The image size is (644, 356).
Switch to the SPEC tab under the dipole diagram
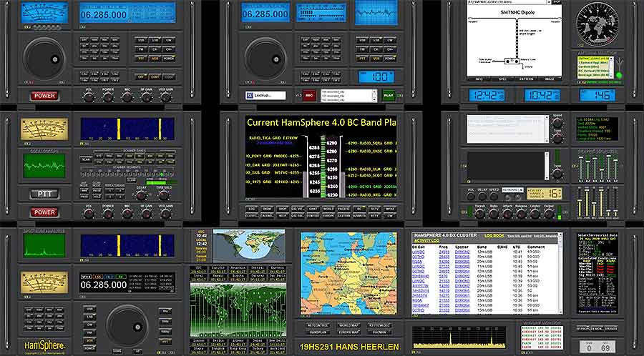point(503,79)
